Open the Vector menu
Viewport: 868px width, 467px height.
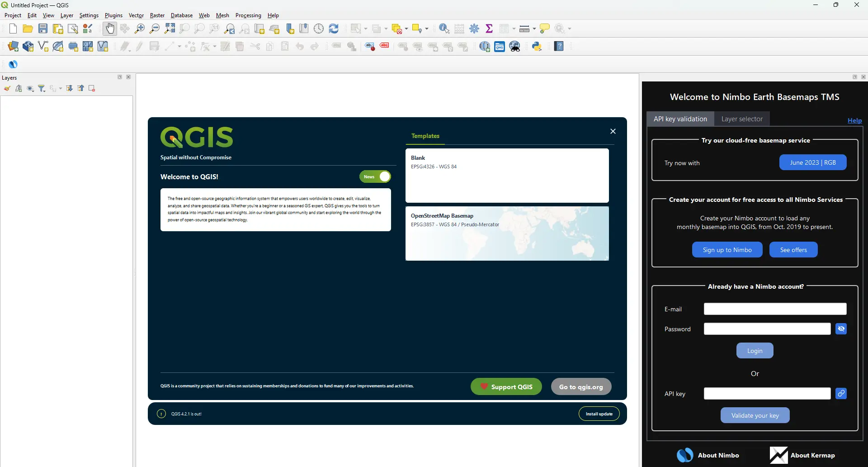click(136, 15)
